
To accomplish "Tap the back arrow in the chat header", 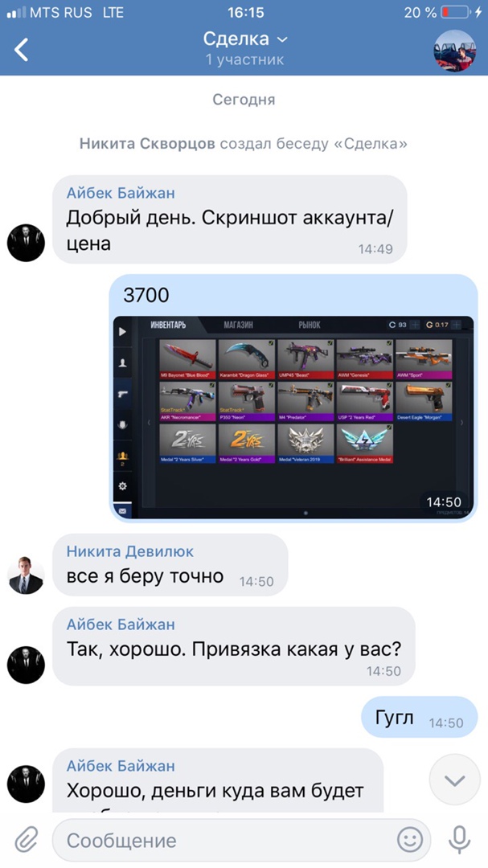I will 21,50.
